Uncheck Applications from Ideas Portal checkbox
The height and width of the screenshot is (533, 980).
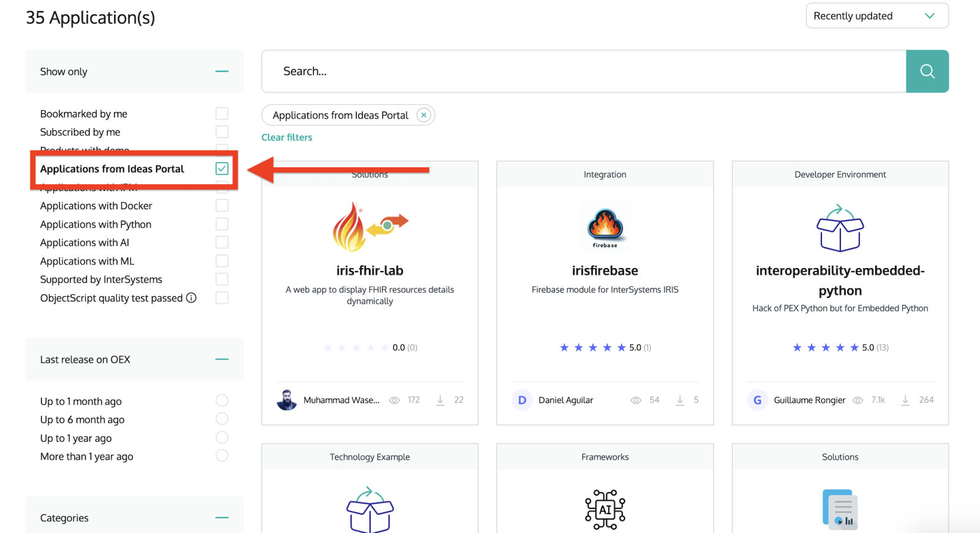222,169
